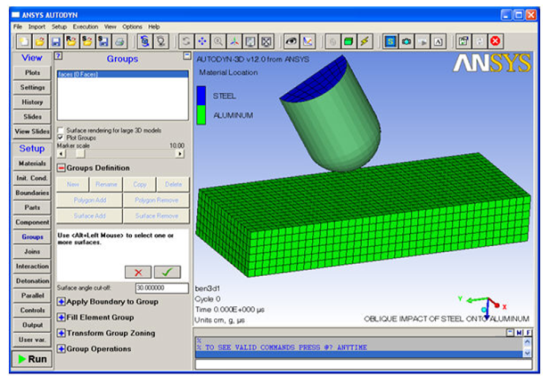The width and height of the screenshot is (550, 381).
Task: Click the Marker scale slider right arrow
Action: click(x=180, y=154)
